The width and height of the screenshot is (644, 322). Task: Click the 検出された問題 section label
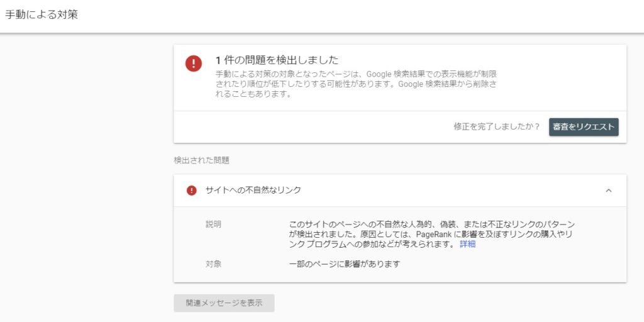[201, 160]
